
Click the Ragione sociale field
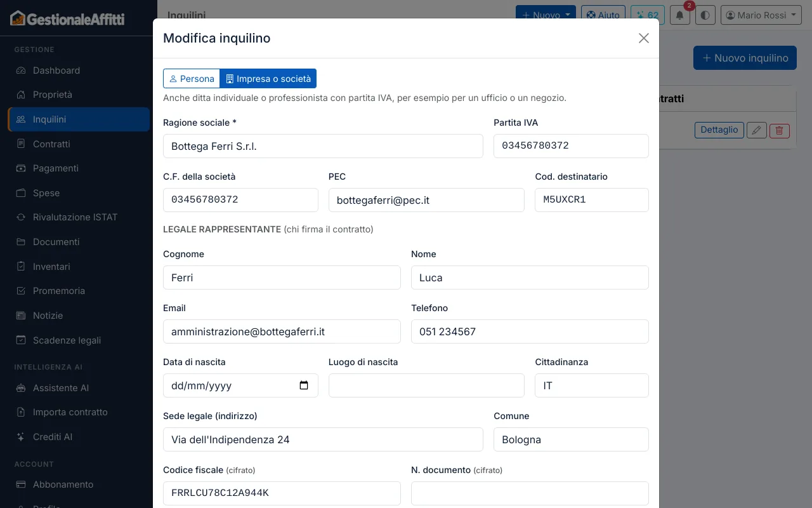pyautogui.click(x=323, y=146)
